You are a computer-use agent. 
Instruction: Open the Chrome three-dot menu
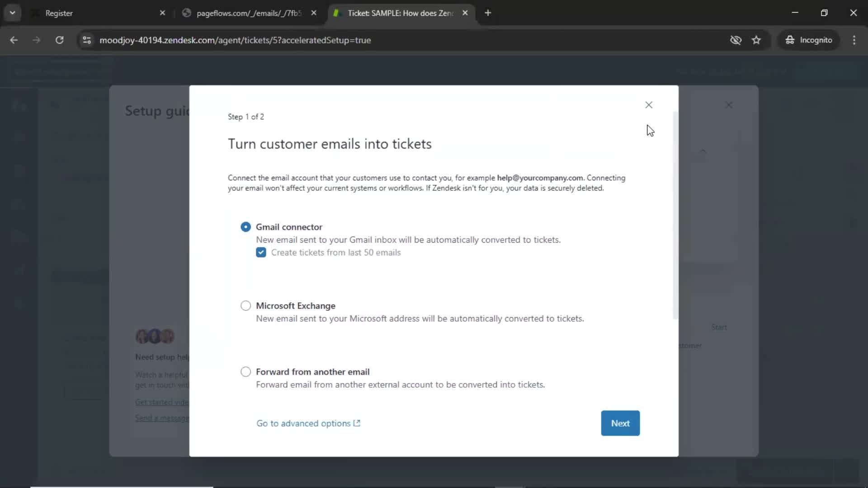[x=854, y=40]
